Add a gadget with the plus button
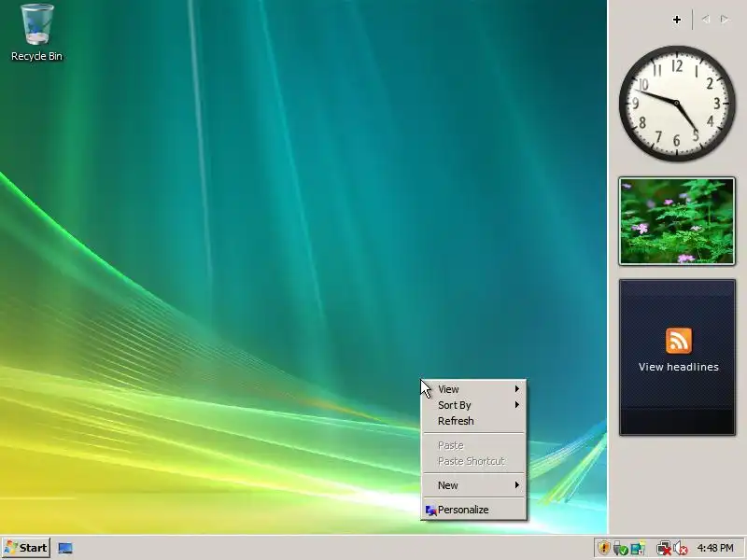 pyautogui.click(x=676, y=20)
